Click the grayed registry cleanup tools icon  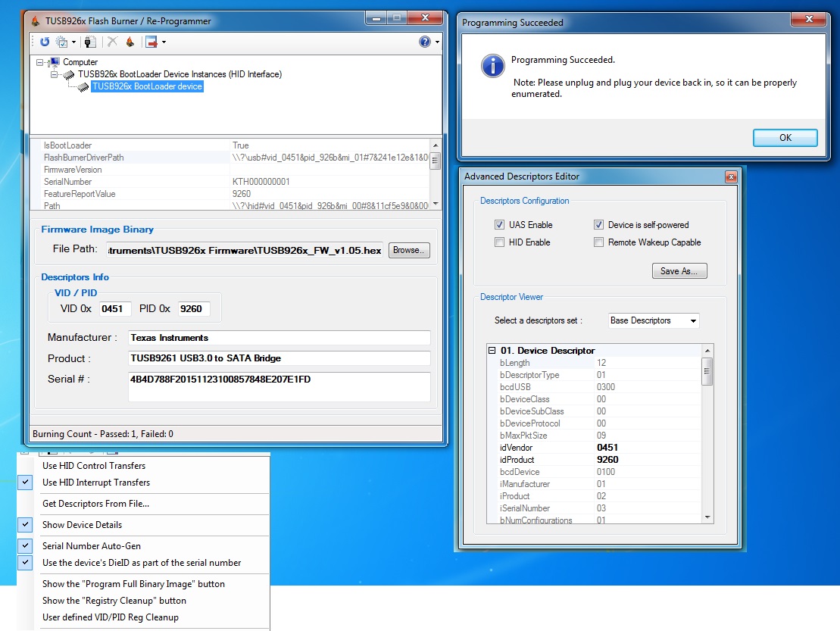pos(112,42)
